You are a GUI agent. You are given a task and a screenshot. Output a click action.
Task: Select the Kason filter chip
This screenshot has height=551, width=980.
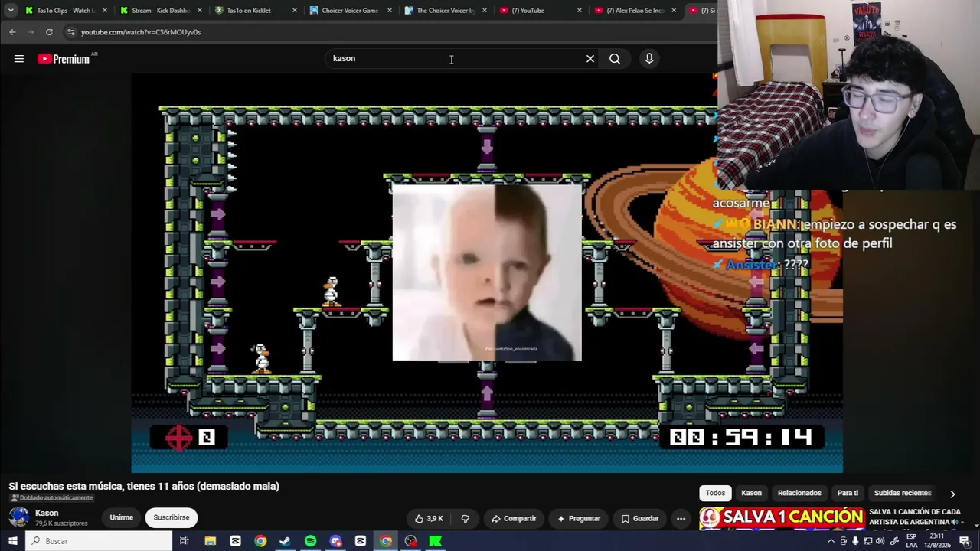coord(752,493)
